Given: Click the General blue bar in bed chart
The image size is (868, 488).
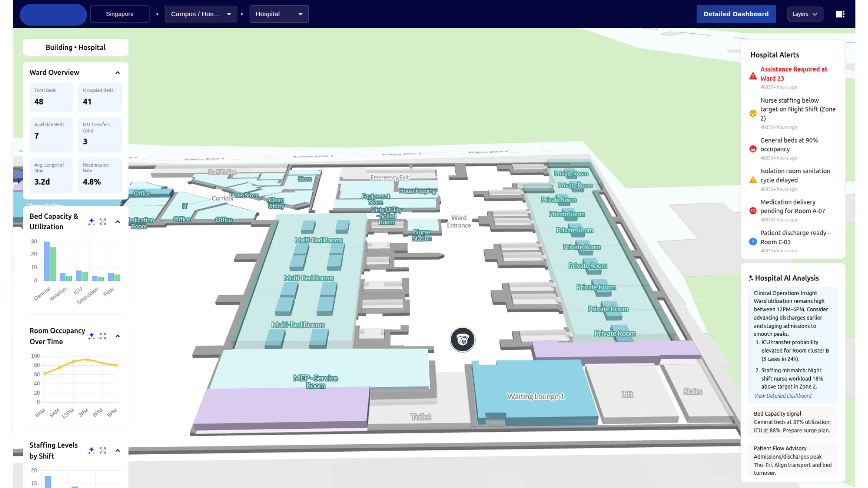Looking at the screenshot, I should coord(46,261).
